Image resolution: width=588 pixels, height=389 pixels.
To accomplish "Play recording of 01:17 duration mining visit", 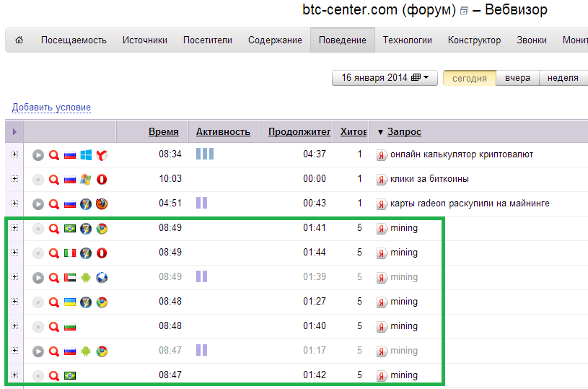I will click(x=38, y=351).
